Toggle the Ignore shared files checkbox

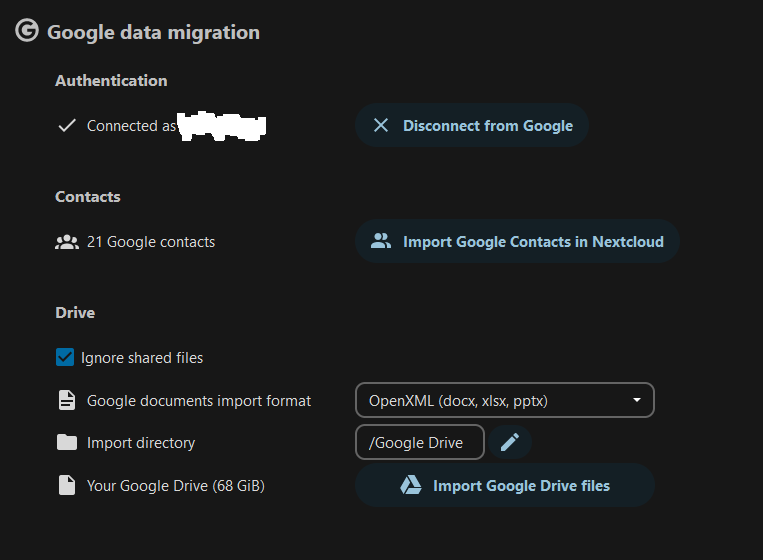click(x=65, y=357)
